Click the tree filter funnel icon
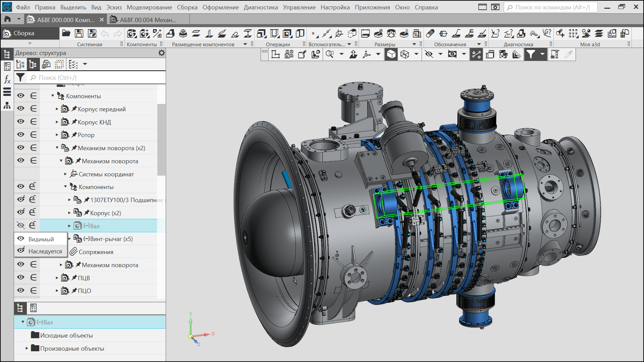Image resolution: width=644 pixels, height=362 pixels. [20, 77]
